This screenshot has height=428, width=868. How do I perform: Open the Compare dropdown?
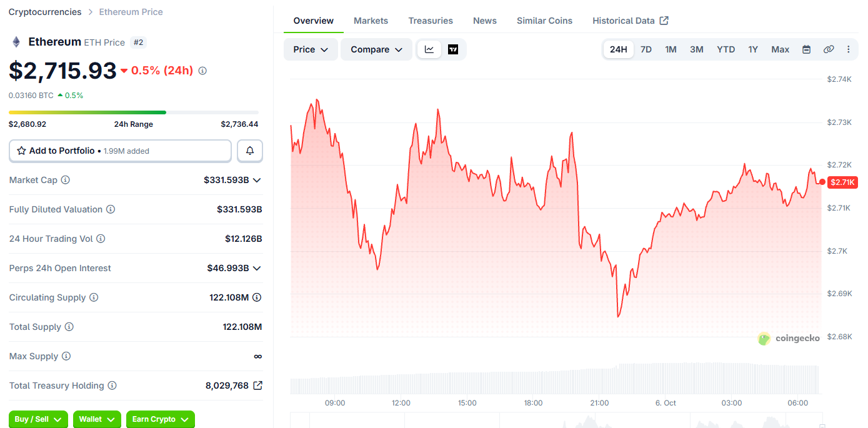click(x=376, y=49)
